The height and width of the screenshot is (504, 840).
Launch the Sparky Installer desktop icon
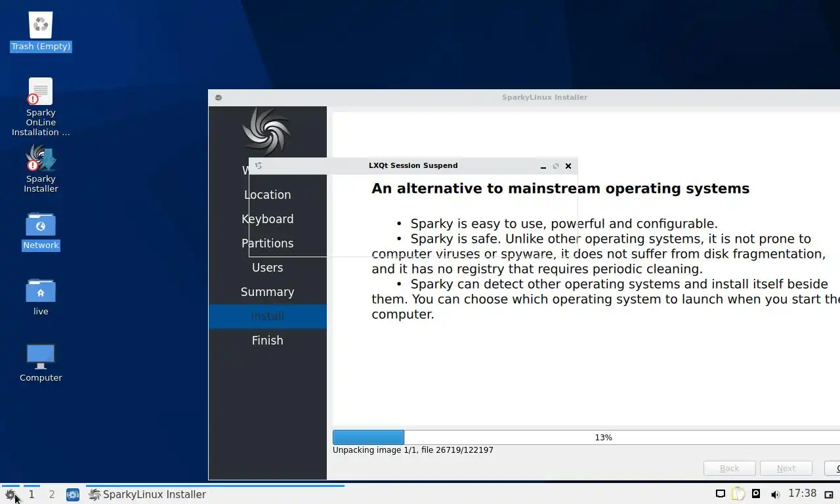[41, 169]
